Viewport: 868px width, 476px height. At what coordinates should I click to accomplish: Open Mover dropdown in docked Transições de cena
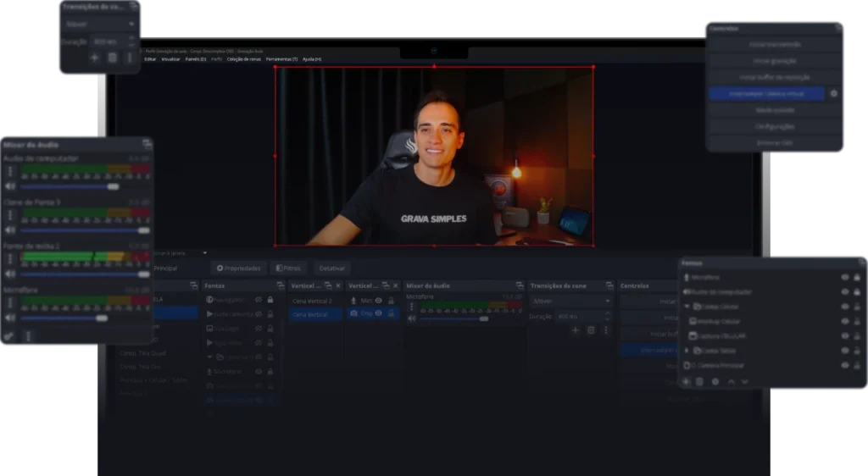tap(570, 302)
